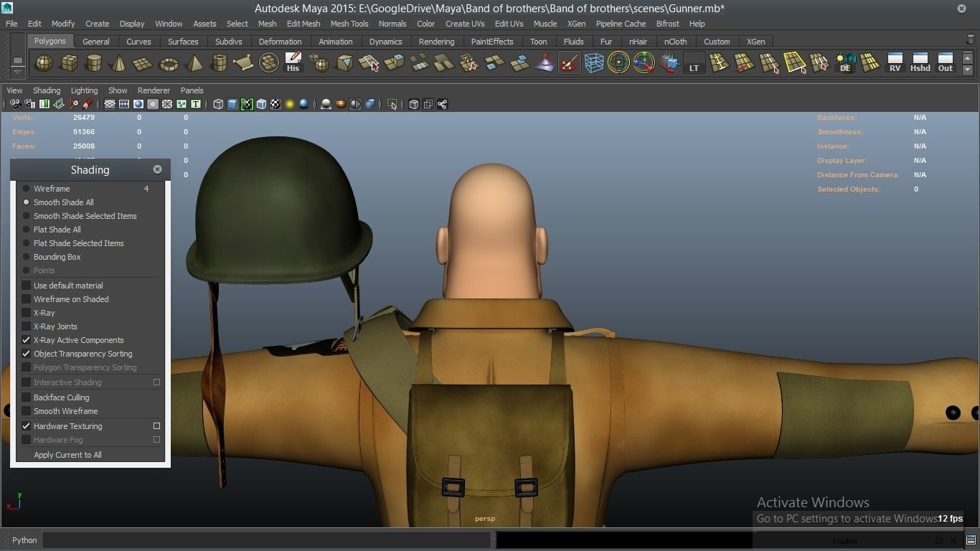Click the sculpt geometry brush shelf icon

569,63
